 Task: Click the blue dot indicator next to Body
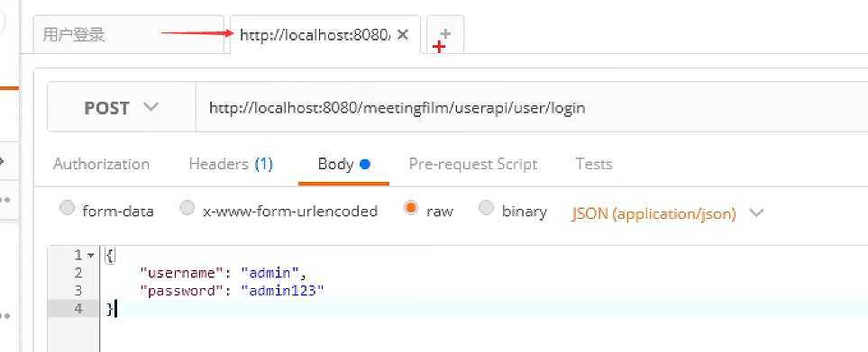point(364,164)
